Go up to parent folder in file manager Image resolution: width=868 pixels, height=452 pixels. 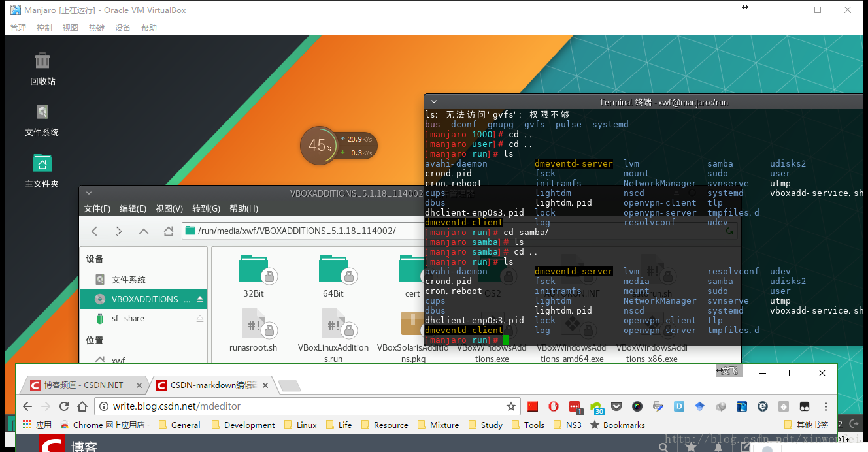pyautogui.click(x=144, y=231)
